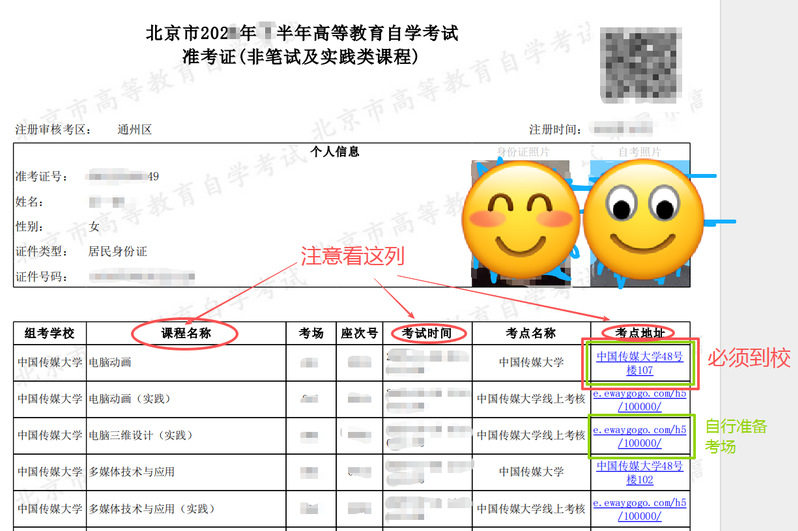Click the 组考学校 column header
The image size is (798, 531).
tap(50, 333)
